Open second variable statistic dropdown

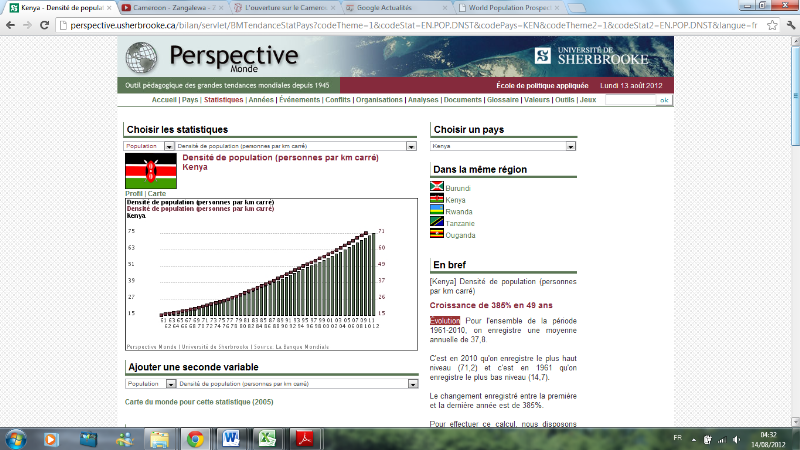[x=298, y=384]
